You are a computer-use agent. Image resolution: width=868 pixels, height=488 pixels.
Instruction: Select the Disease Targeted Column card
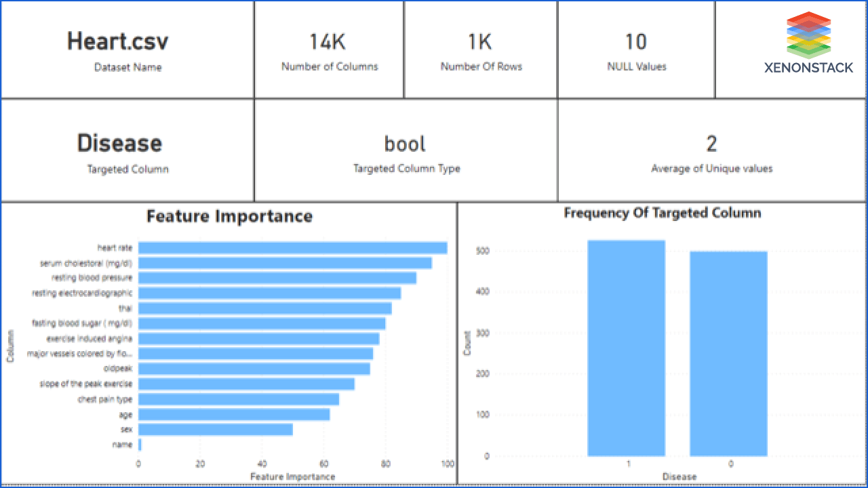127,150
